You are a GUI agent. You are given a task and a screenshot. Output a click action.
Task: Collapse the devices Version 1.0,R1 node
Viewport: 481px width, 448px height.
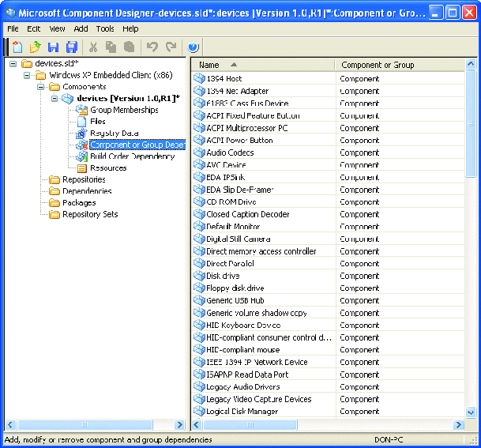[x=54, y=99]
